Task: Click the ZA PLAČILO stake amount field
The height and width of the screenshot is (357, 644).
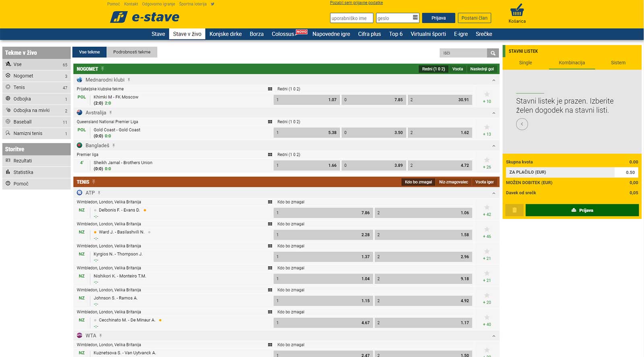Action: [626, 172]
